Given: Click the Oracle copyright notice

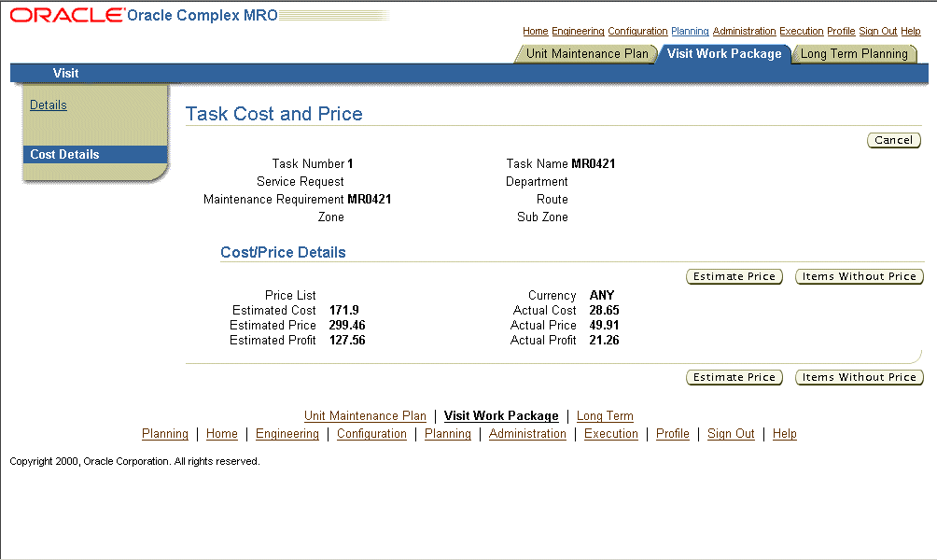Looking at the screenshot, I should click(x=134, y=461).
